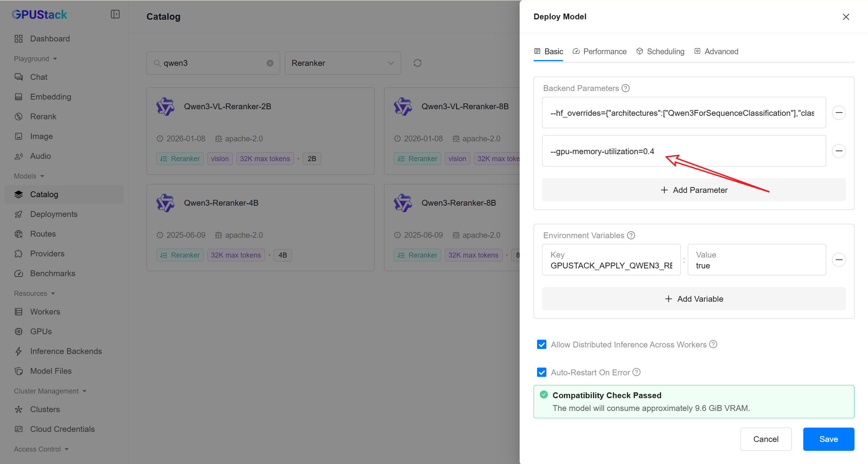Viewport: 868px width, 464px height.
Task: Click the Backend Parameters help icon
Action: (626, 88)
